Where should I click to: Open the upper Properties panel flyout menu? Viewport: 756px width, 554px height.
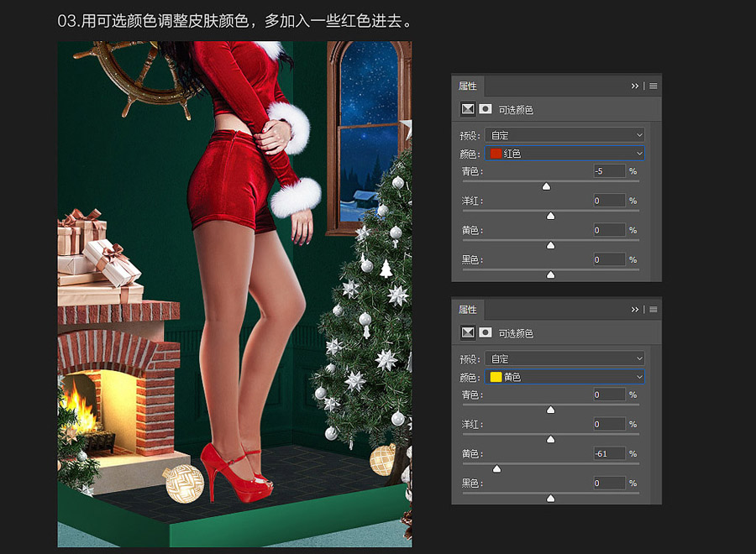(653, 86)
